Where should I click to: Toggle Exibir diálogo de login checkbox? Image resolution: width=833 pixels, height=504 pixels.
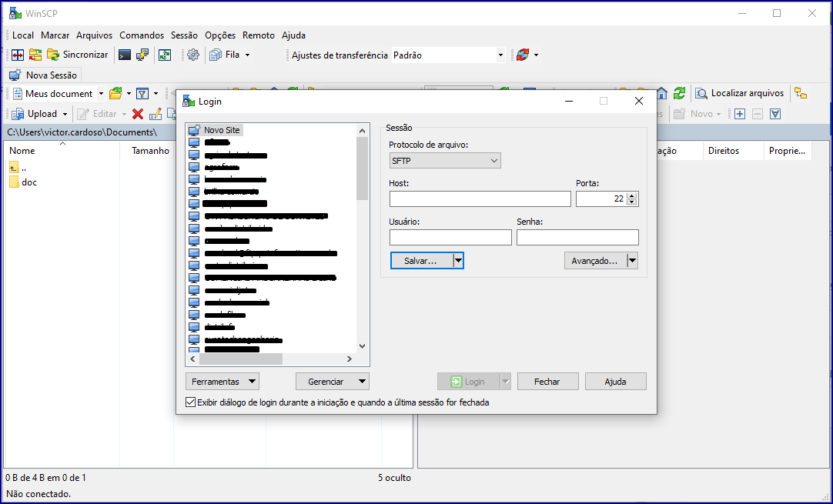(190, 402)
